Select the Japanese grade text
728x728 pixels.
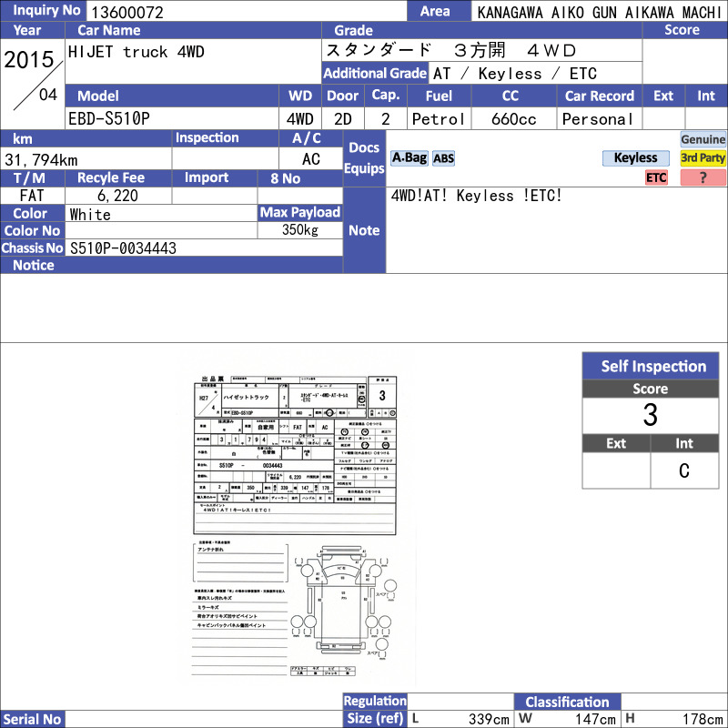450,50
